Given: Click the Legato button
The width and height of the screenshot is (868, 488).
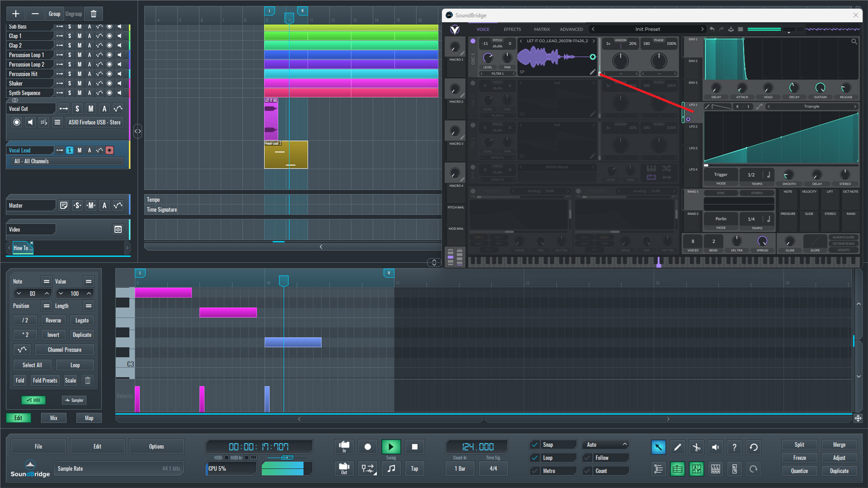Looking at the screenshot, I should [82, 320].
